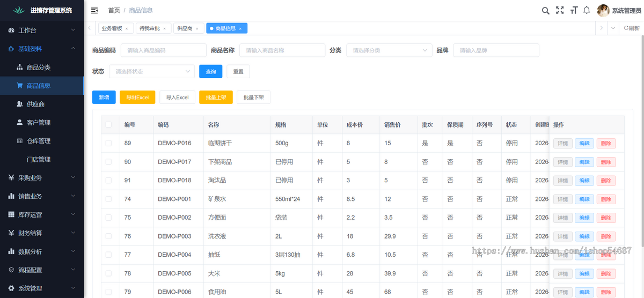Expand the 工作台 menu group
The width and height of the screenshot is (644, 298).
pyautogui.click(x=73, y=31)
